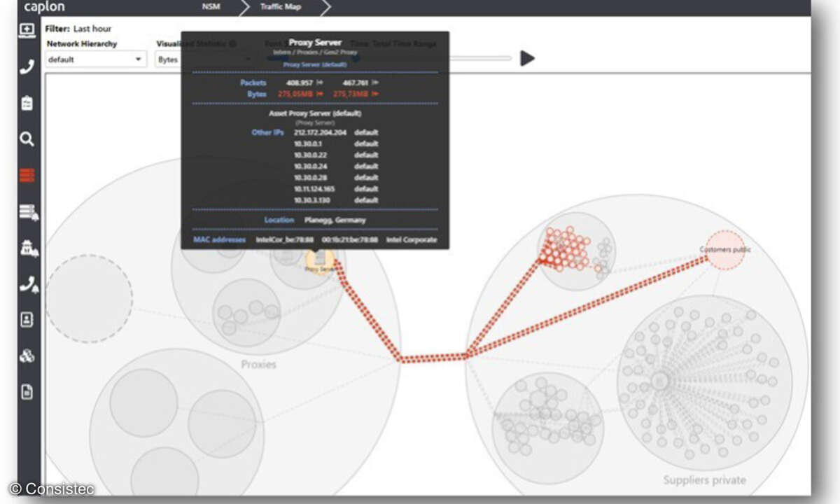Open the contact card sidebar icon
The height and width of the screenshot is (504, 840).
tap(27, 320)
